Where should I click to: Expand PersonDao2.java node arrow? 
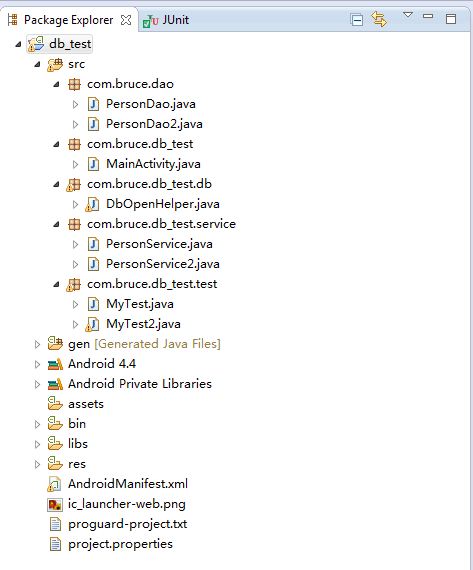[x=75, y=125]
